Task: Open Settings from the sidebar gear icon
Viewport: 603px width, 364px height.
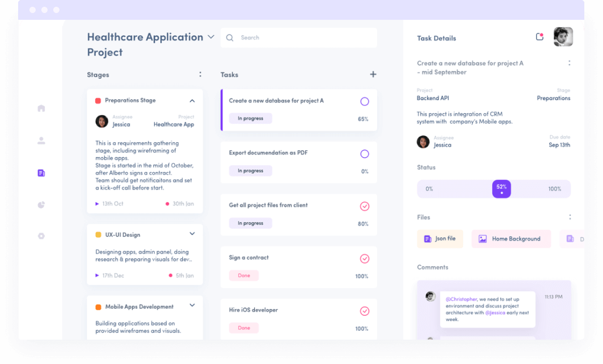Action: (41, 236)
